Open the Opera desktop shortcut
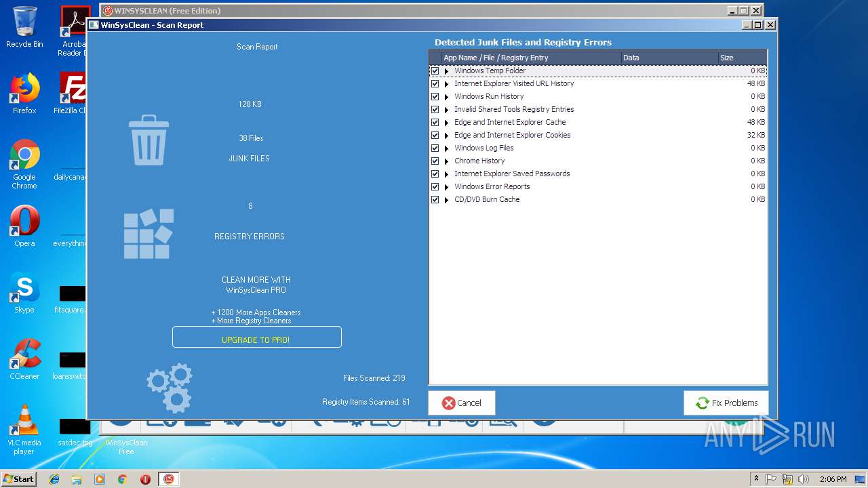868x488 pixels. click(24, 226)
